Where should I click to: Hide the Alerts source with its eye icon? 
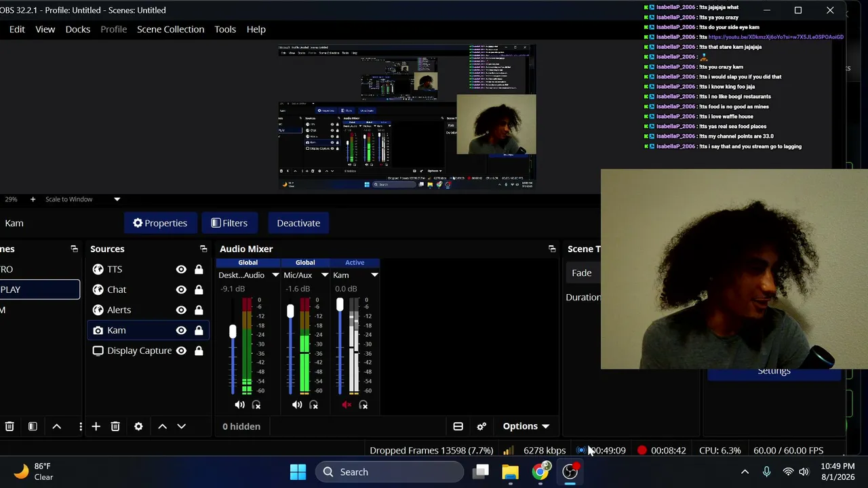[x=181, y=310]
